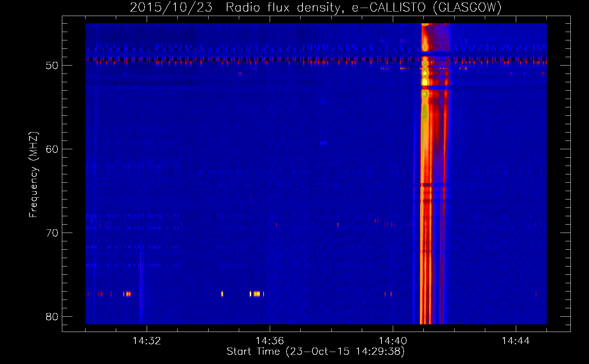This screenshot has width=589, height=364.
Task: Click the plot title "2015/10/23 Radio flux density, e-CALLISTO (GLASGOW)"
Action: pos(316,7)
